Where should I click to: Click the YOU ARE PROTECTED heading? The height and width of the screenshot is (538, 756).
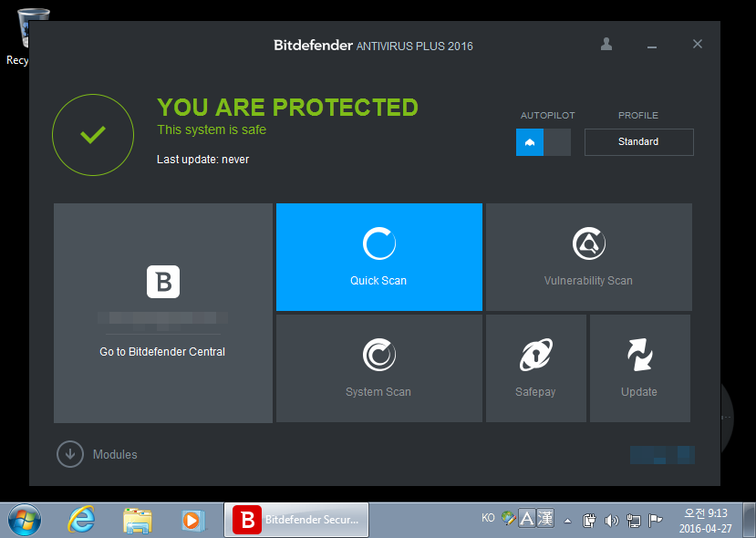click(x=287, y=107)
